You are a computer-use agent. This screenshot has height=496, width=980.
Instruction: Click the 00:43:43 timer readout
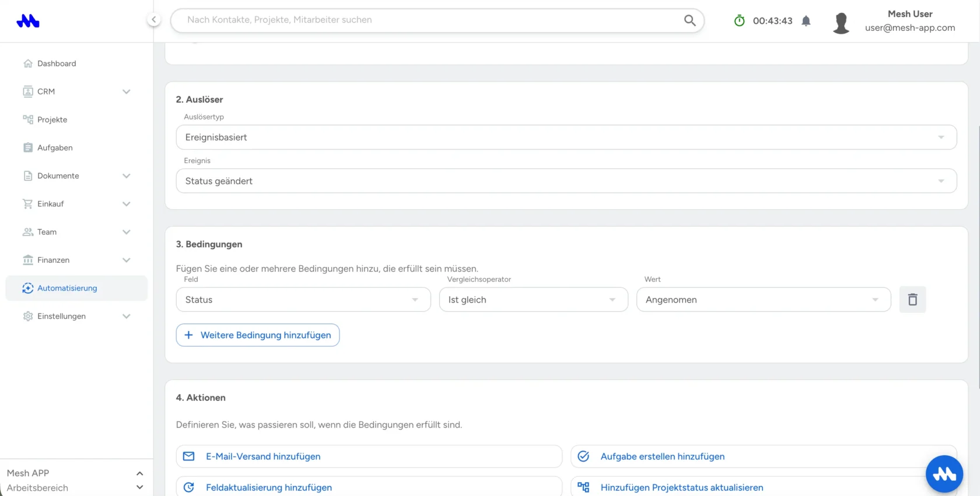[x=772, y=21]
